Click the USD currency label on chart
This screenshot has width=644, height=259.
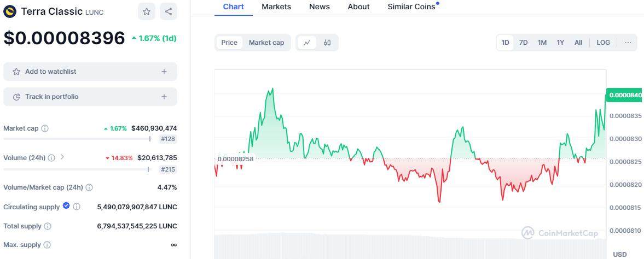coord(620,255)
